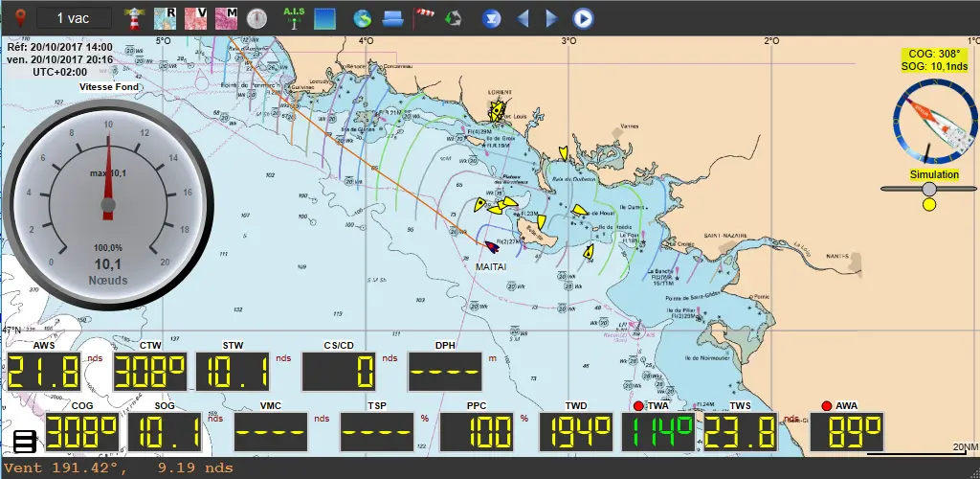Click the MAITAI boat name label
980x479 pixels.
[491, 266]
